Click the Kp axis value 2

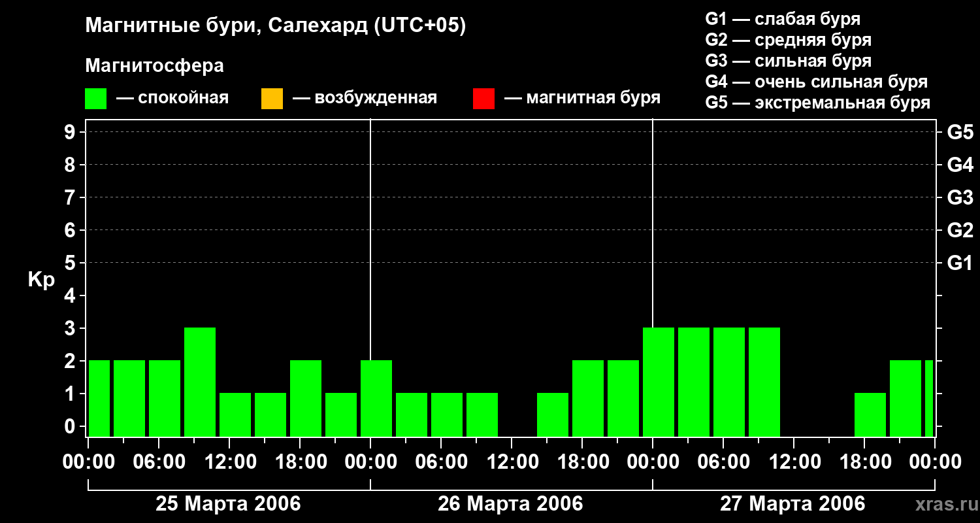tap(71, 361)
